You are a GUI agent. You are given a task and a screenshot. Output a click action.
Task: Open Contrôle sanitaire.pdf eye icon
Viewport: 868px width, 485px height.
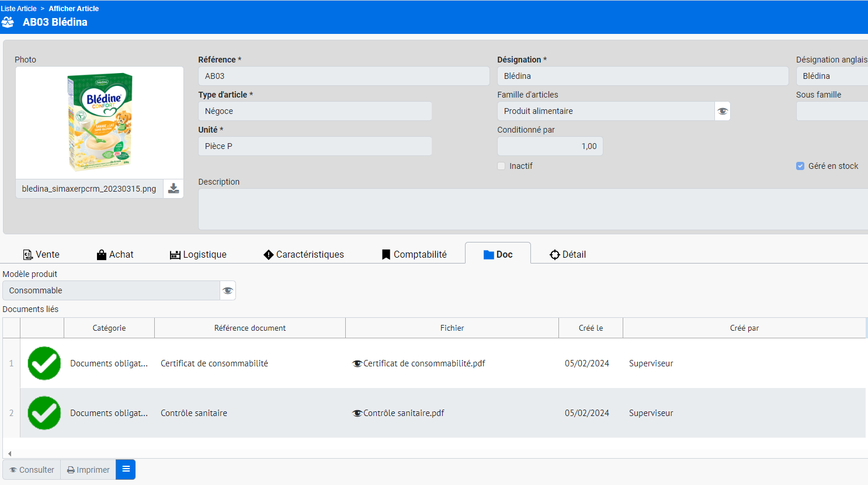tap(357, 413)
